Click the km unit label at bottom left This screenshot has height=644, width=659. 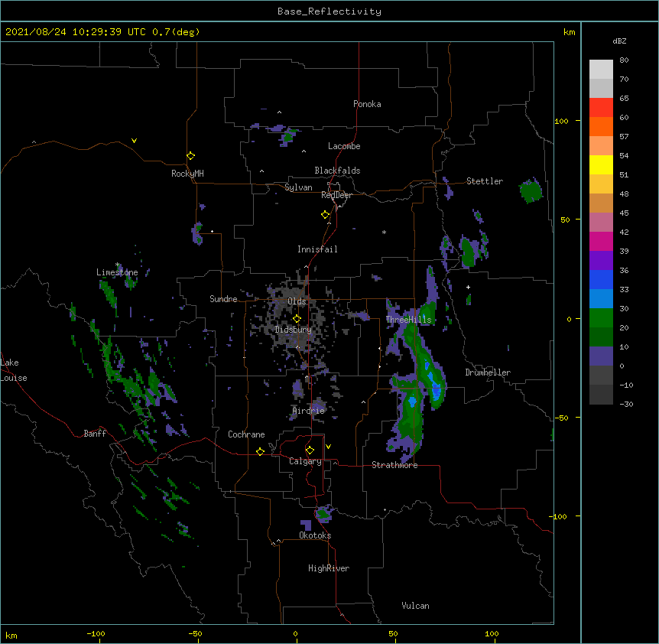pos(11,635)
